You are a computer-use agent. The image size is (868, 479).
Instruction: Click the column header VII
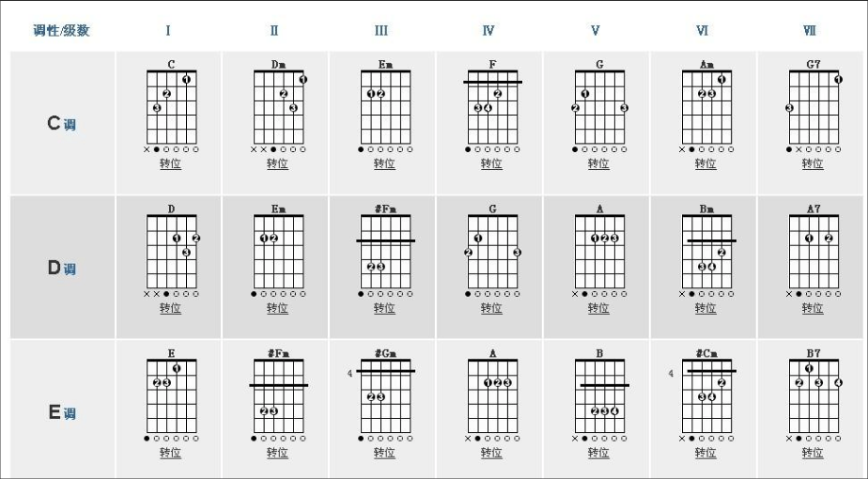click(810, 30)
